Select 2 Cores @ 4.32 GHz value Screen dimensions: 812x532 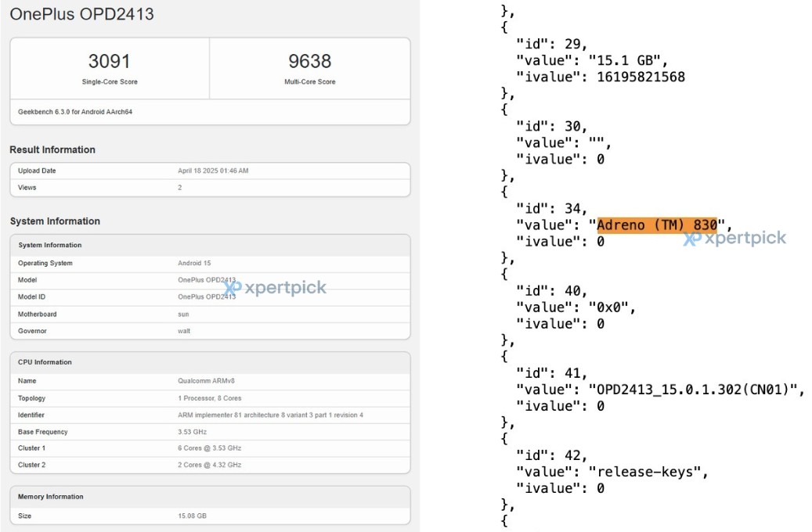pyautogui.click(x=210, y=465)
